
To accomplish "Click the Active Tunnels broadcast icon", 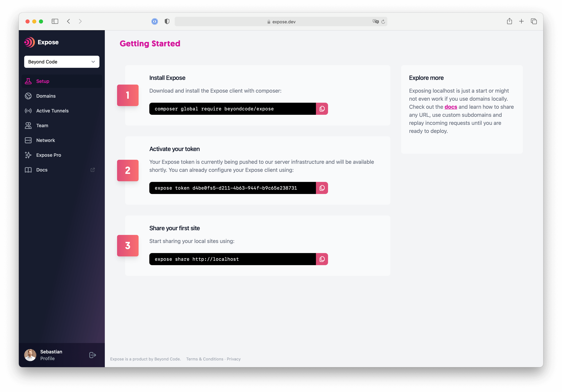I will click(x=28, y=111).
